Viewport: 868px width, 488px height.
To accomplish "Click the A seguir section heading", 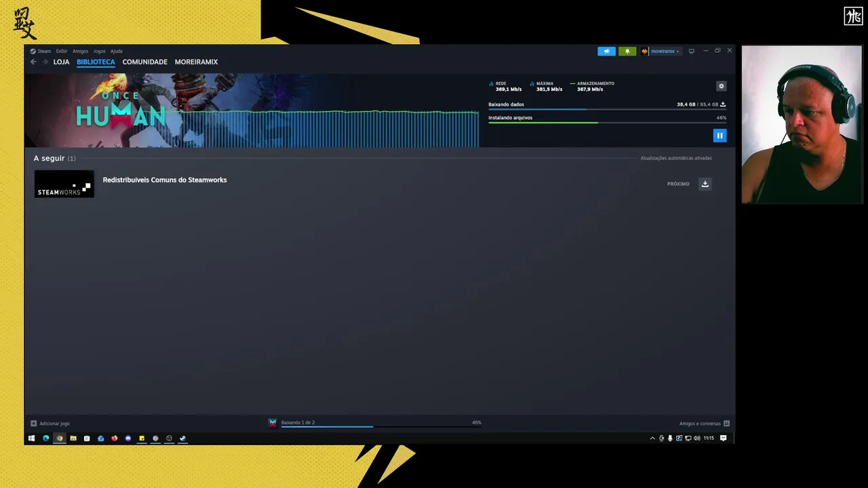I will (x=49, y=158).
